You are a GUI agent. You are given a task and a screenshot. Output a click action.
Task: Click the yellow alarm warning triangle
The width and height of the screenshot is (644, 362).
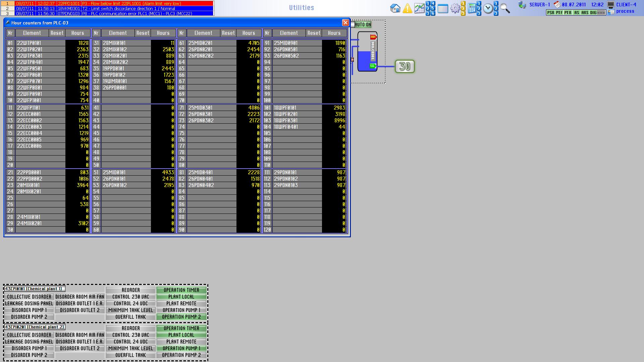click(x=407, y=8)
